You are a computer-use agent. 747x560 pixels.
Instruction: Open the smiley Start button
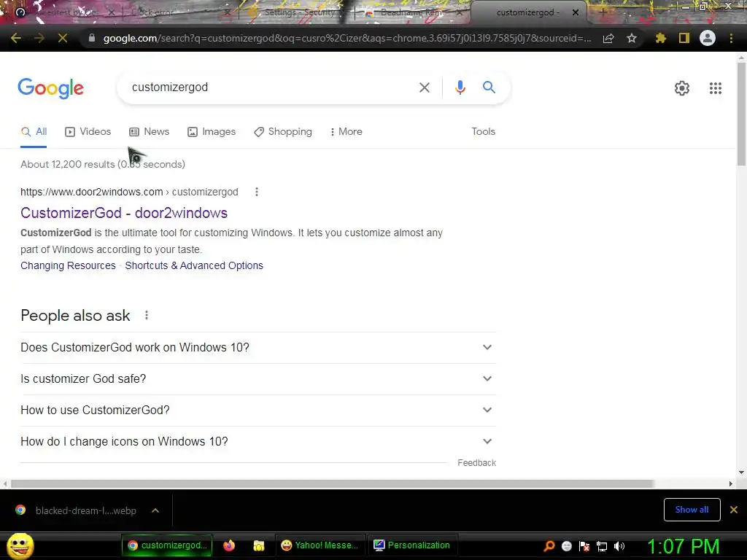click(20, 545)
